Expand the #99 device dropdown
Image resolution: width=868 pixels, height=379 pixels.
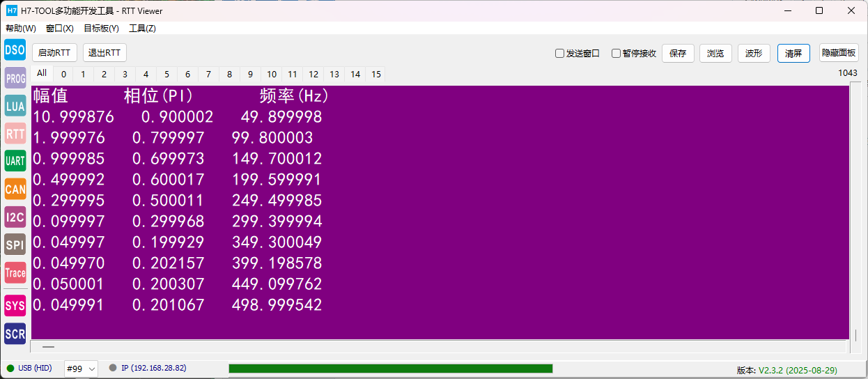point(81,369)
